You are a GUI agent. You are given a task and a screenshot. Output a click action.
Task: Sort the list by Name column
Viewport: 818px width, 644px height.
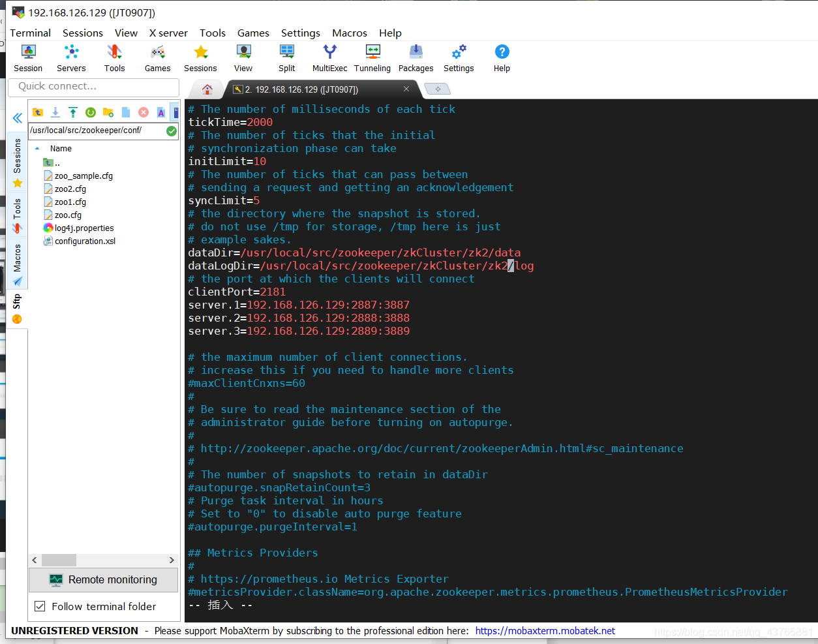[61, 148]
